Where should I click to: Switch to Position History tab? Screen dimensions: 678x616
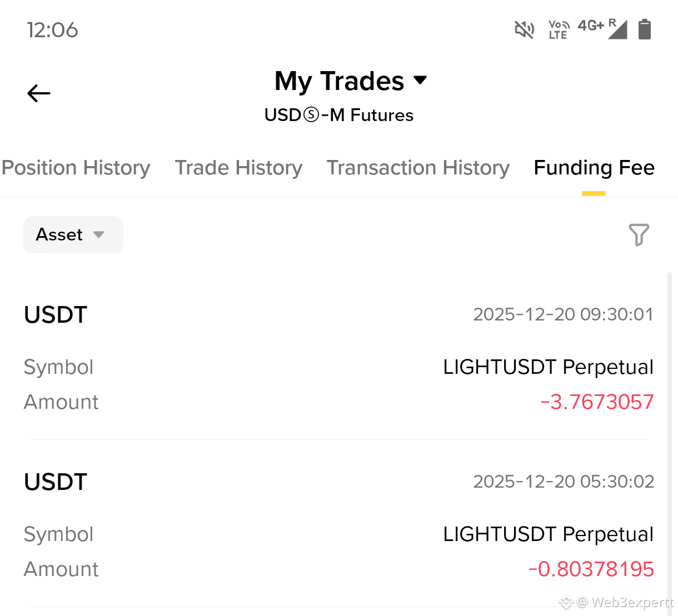[76, 168]
